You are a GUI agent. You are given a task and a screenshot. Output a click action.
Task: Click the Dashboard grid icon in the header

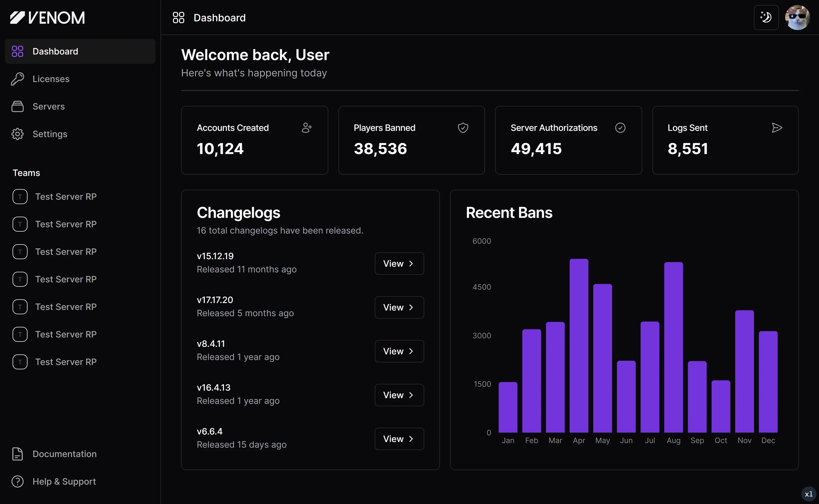[x=179, y=18]
